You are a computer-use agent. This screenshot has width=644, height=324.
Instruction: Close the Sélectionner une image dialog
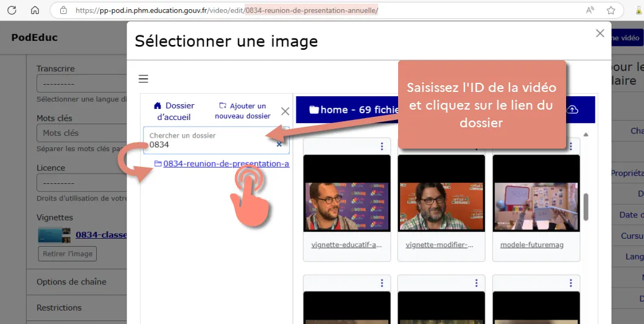point(600,33)
